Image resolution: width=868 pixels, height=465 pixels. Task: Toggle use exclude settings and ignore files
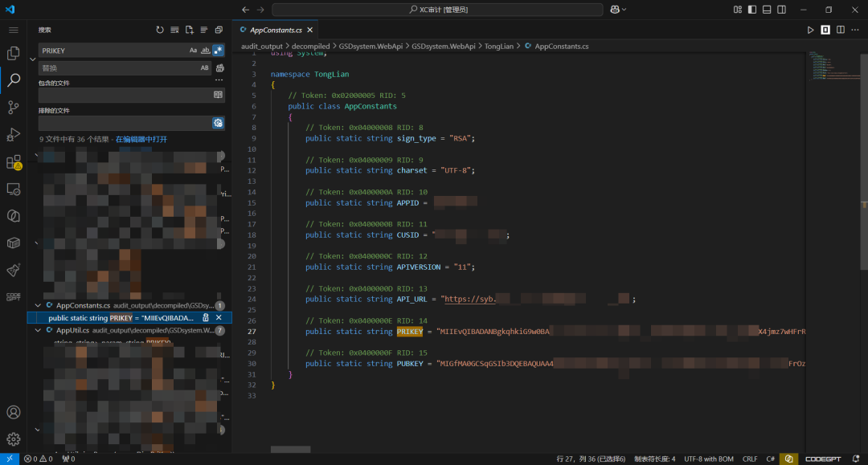[218, 123]
